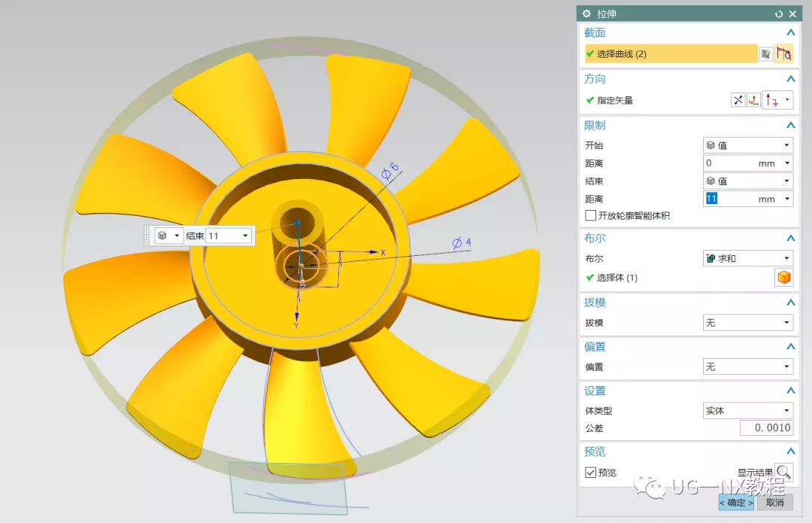This screenshot has height=523, width=812.
Task: Click the Ø 4 dimension label in the viewport
Action: point(462,242)
